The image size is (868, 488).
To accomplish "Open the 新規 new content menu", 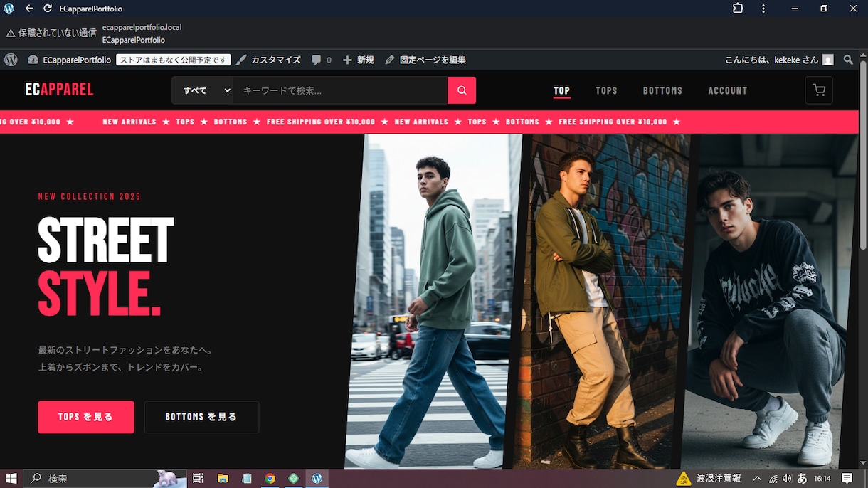I will pos(359,60).
